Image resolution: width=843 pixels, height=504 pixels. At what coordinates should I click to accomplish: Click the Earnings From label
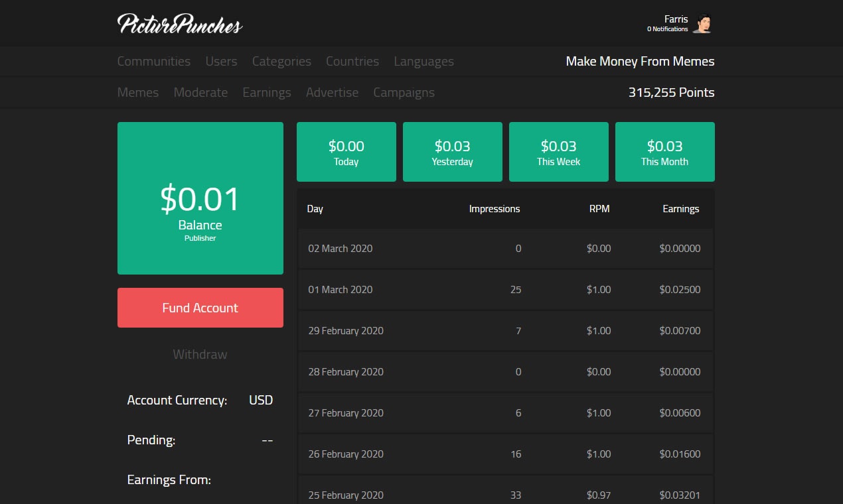pyautogui.click(x=169, y=480)
